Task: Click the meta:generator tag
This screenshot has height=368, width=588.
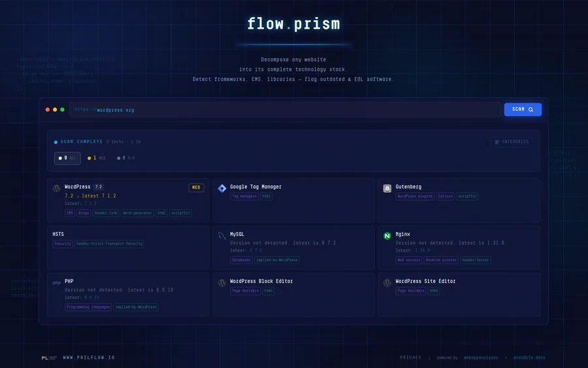Action: pos(137,213)
